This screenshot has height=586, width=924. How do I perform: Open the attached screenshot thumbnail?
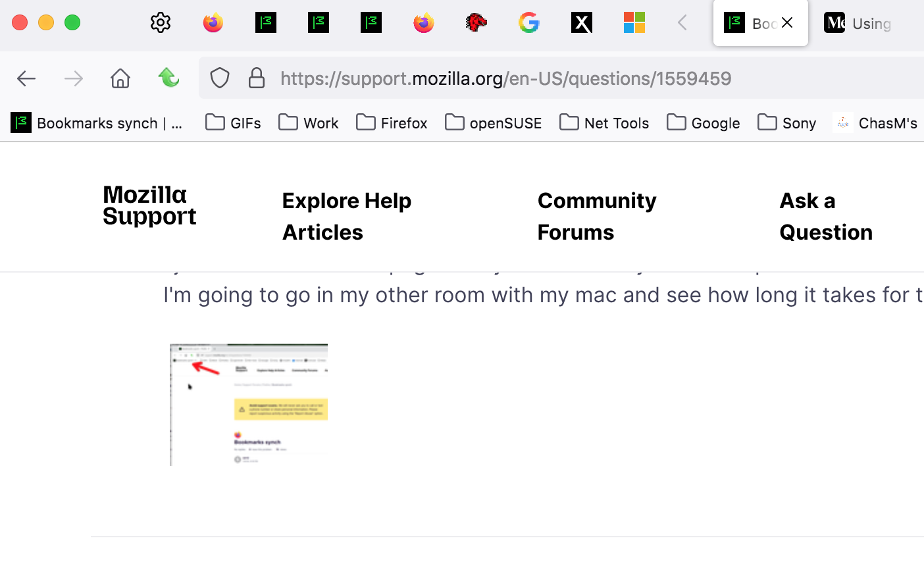click(249, 405)
